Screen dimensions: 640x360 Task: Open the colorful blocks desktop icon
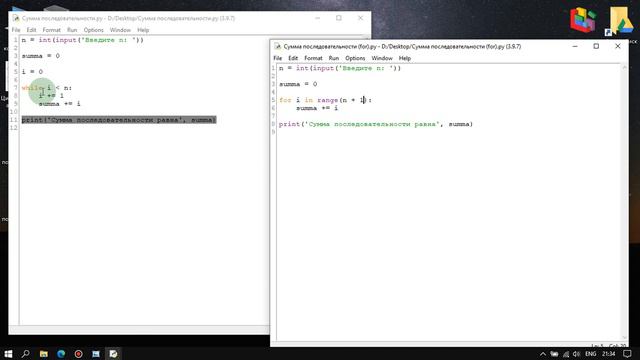[583, 20]
